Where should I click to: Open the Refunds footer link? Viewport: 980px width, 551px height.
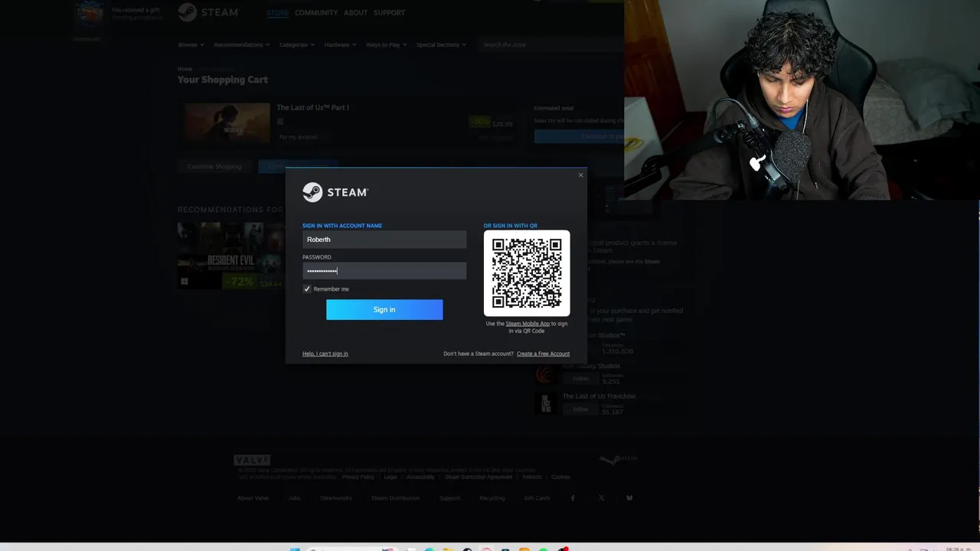point(532,477)
